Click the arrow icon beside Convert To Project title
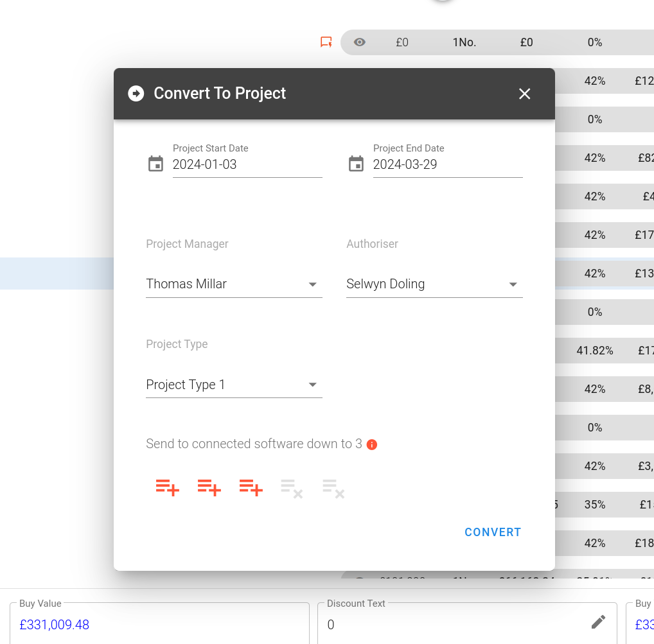This screenshot has height=644, width=654. (136, 93)
